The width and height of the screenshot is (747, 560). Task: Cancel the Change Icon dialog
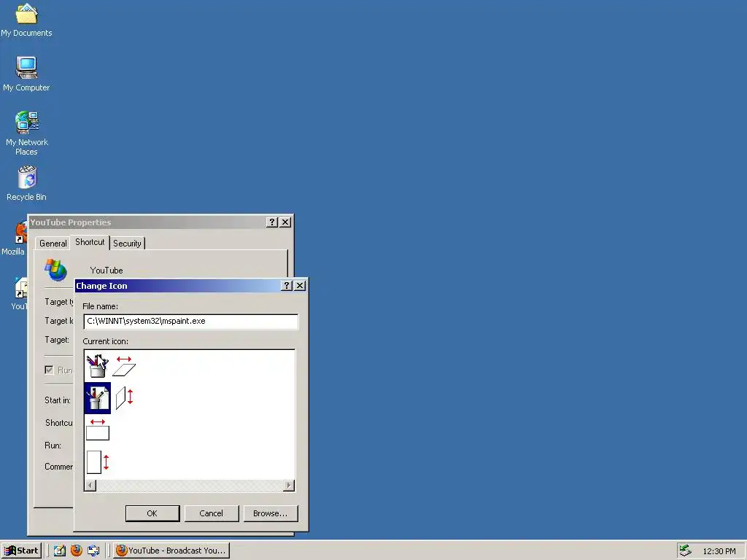point(212,513)
